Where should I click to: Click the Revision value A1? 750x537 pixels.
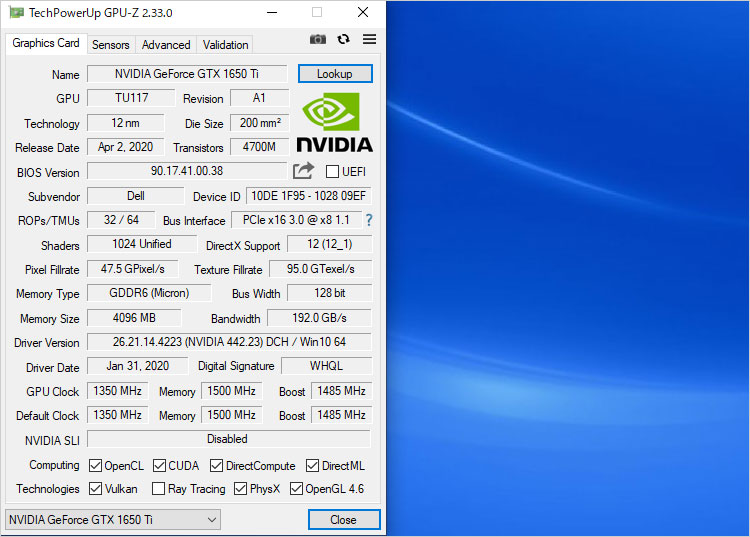click(x=259, y=98)
